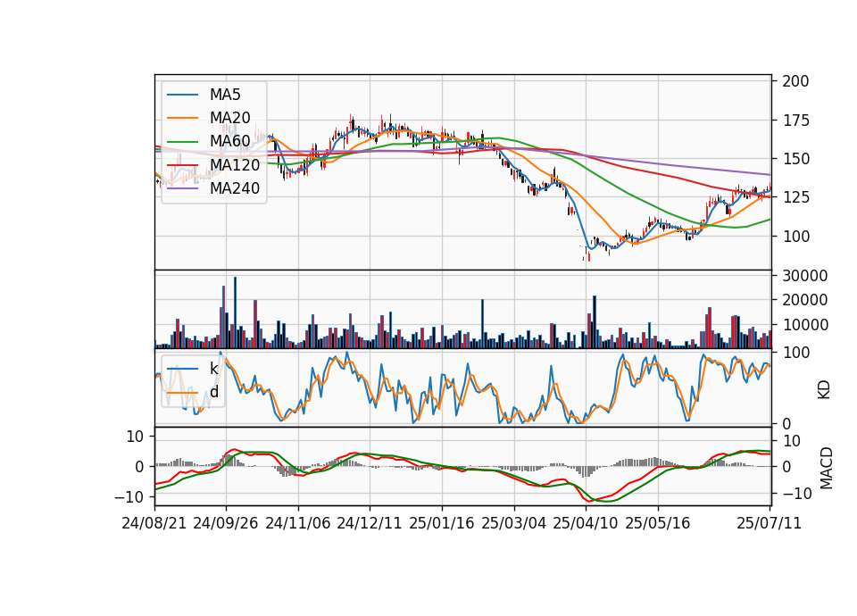Click the purple MA240 legend line sample
The image size is (857, 616).
(x=182, y=188)
